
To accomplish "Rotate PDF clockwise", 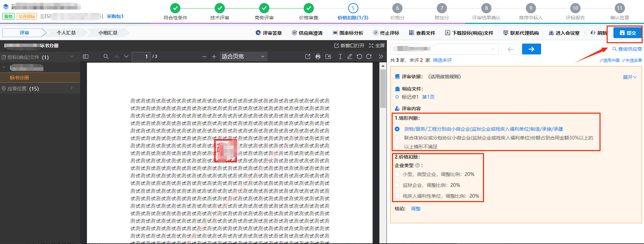I will 369,56.
